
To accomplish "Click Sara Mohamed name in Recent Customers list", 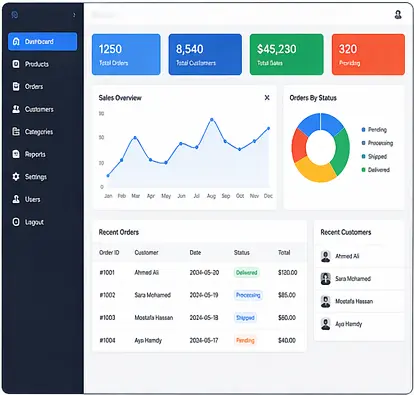I will (x=353, y=279).
